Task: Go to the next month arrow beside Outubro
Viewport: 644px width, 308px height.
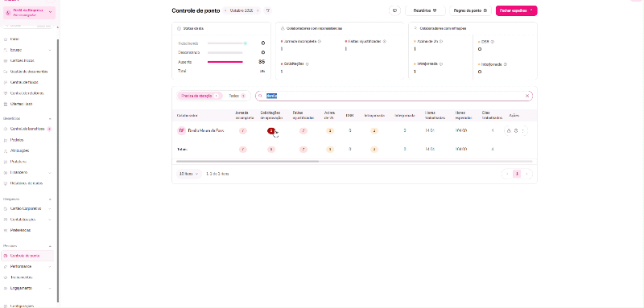Action: 258,10
